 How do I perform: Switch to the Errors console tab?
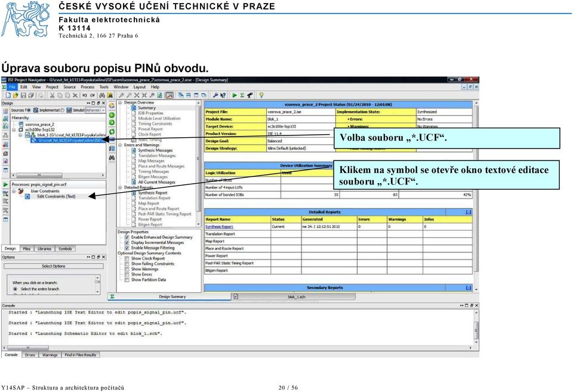coord(30,355)
